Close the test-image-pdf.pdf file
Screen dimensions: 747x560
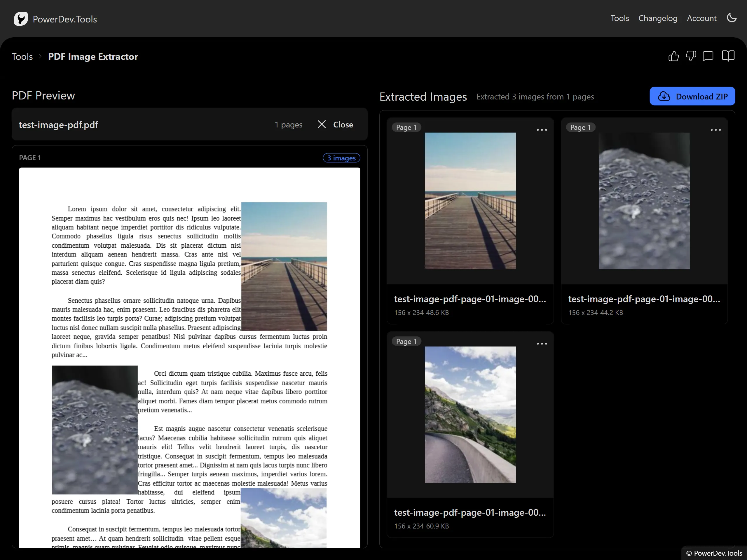pos(335,125)
